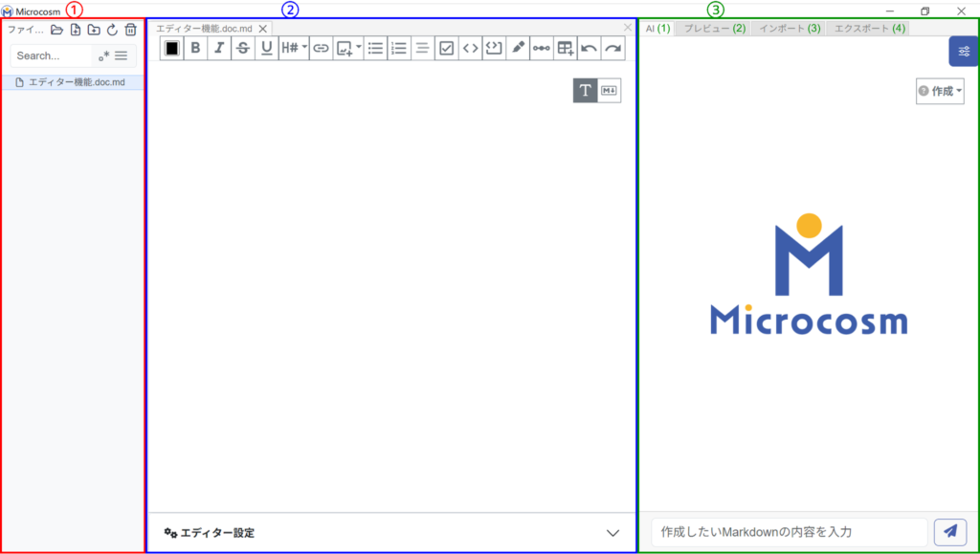Expand the insert image dropdown arrow
Viewport: 980px width, 554px height.
pyautogui.click(x=359, y=47)
